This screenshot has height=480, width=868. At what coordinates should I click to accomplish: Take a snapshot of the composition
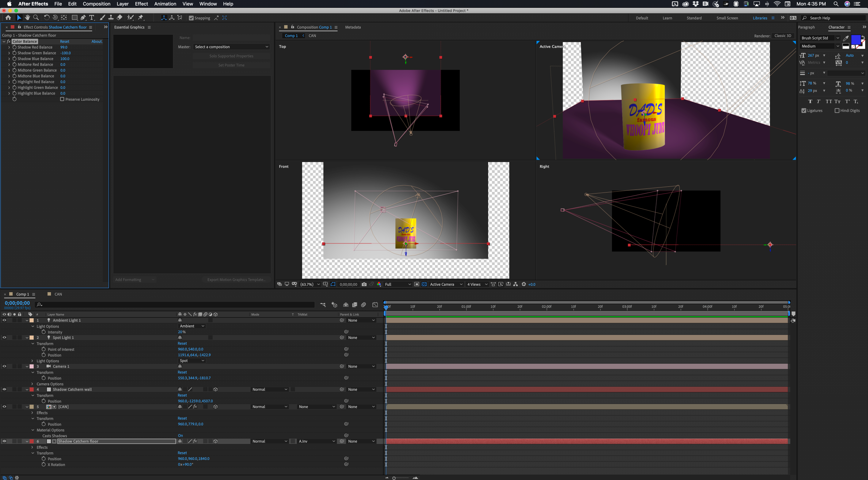coord(364,284)
